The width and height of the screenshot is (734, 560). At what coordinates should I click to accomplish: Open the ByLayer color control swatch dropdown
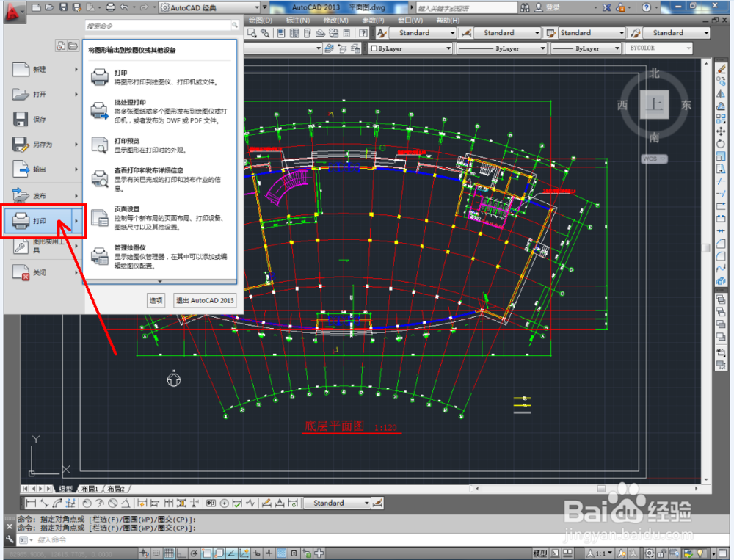point(410,48)
